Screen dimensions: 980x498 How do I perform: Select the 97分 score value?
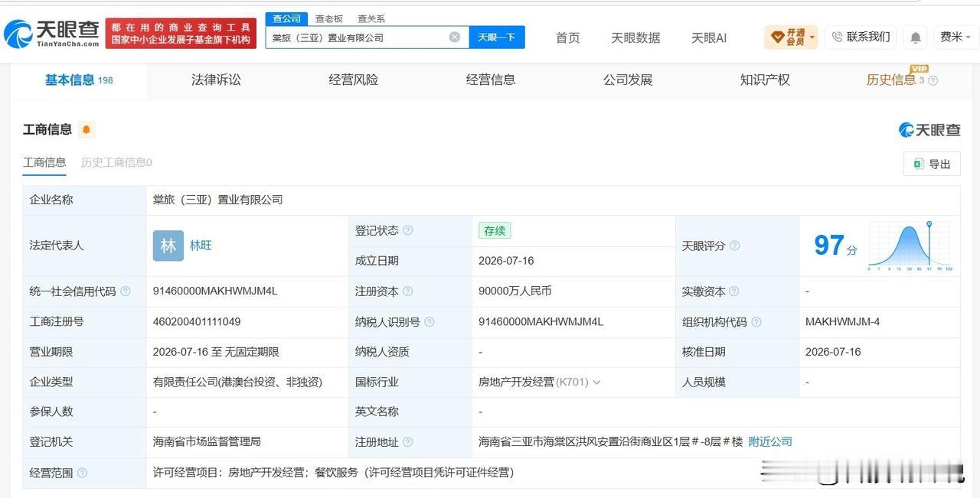click(835, 246)
